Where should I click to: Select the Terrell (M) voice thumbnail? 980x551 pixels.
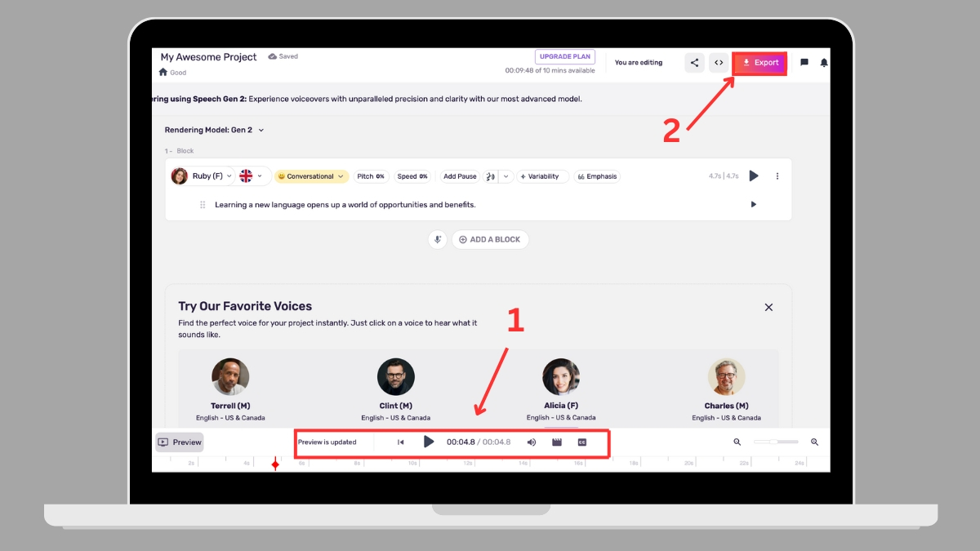[230, 377]
